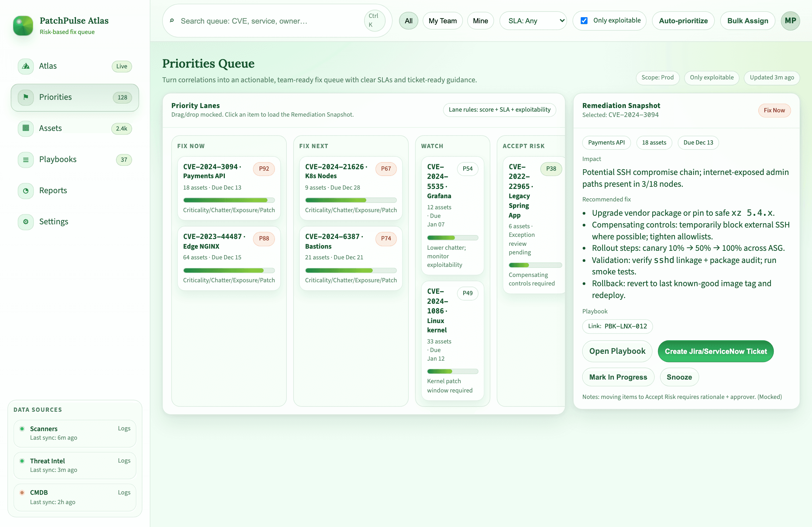The width and height of the screenshot is (812, 527).
Task: Open the Reports menu item
Action: click(53, 191)
